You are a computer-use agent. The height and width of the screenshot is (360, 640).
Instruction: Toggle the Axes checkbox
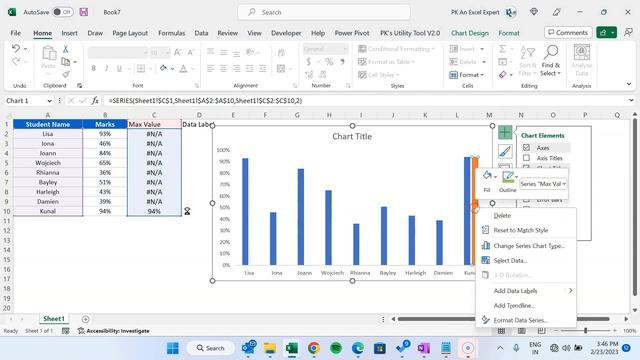[x=526, y=147]
